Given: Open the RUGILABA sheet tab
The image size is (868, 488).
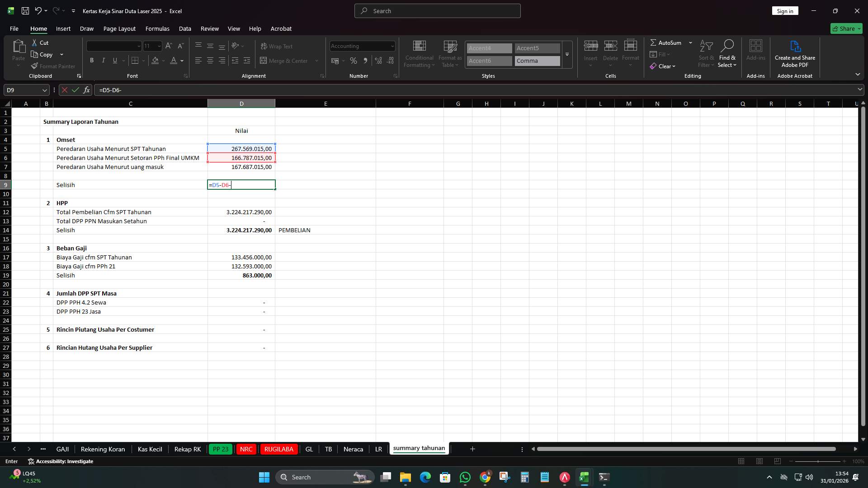Looking at the screenshot, I should 278,449.
